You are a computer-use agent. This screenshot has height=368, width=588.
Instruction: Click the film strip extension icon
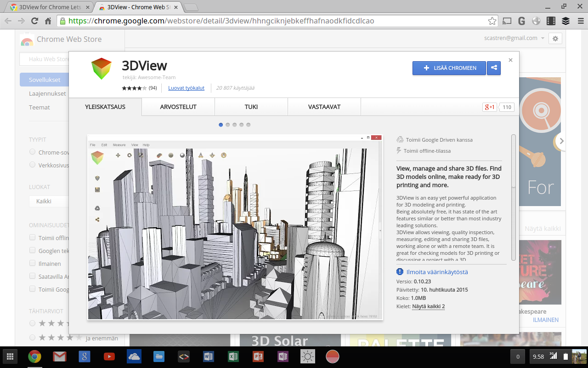tap(551, 21)
